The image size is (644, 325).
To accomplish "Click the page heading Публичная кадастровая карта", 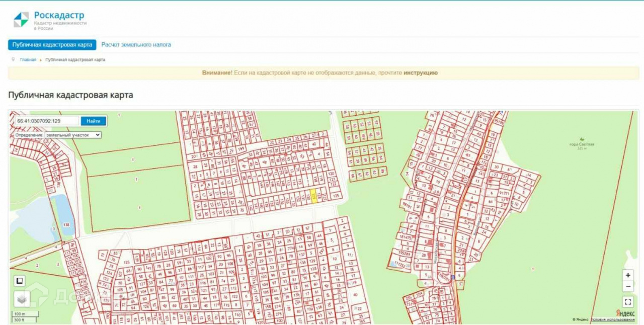I will click(x=70, y=95).
